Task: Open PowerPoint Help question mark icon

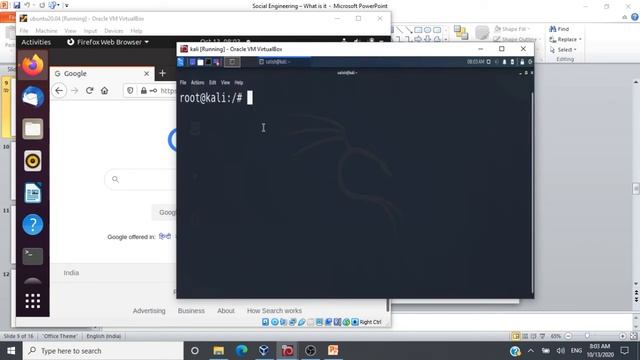Action: pos(635,17)
